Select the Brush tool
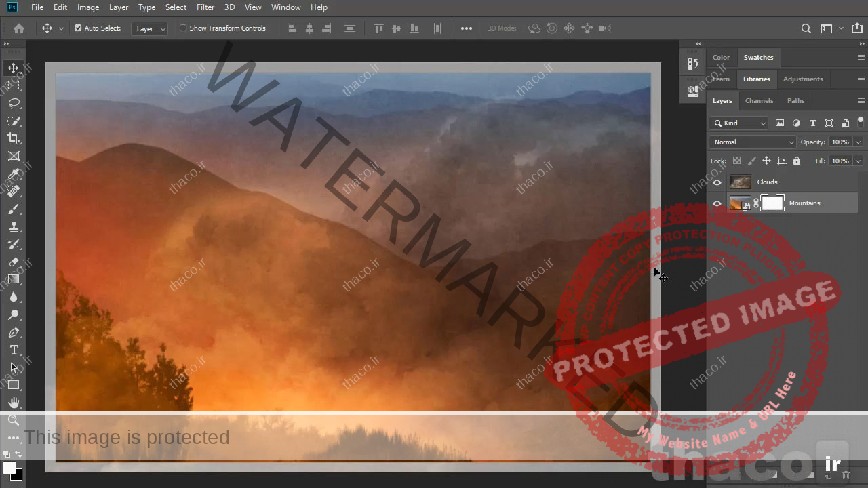The image size is (868, 488). (14, 209)
